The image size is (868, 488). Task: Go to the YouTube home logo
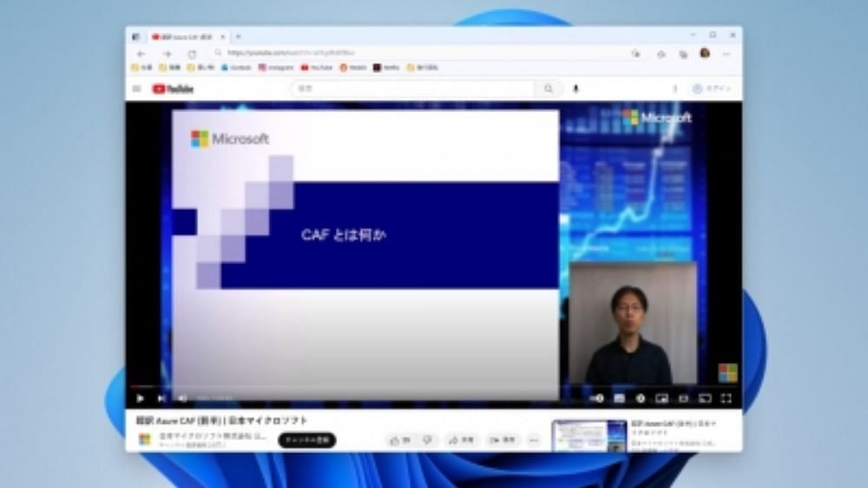pyautogui.click(x=173, y=89)
